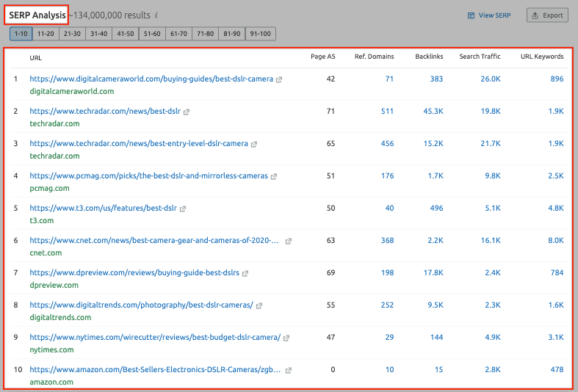Jump to the 91-100 results tab
This screenshot has width=578, height=392.
point(260,33)
